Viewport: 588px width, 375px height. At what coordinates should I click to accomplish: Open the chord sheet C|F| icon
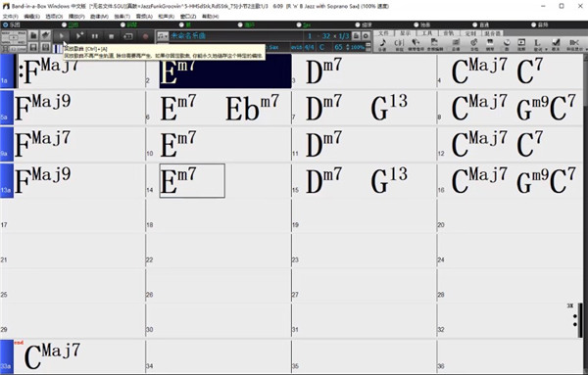[x=399, y=44]
